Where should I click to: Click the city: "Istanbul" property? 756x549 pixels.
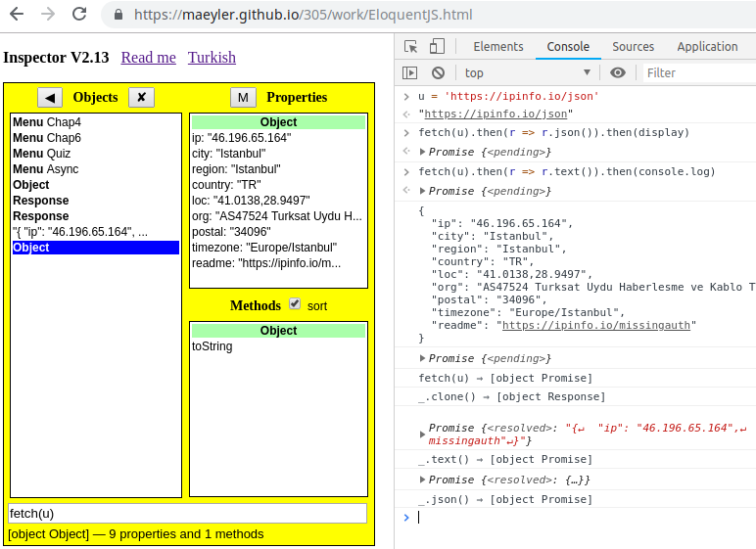click(x=278, y=154)
